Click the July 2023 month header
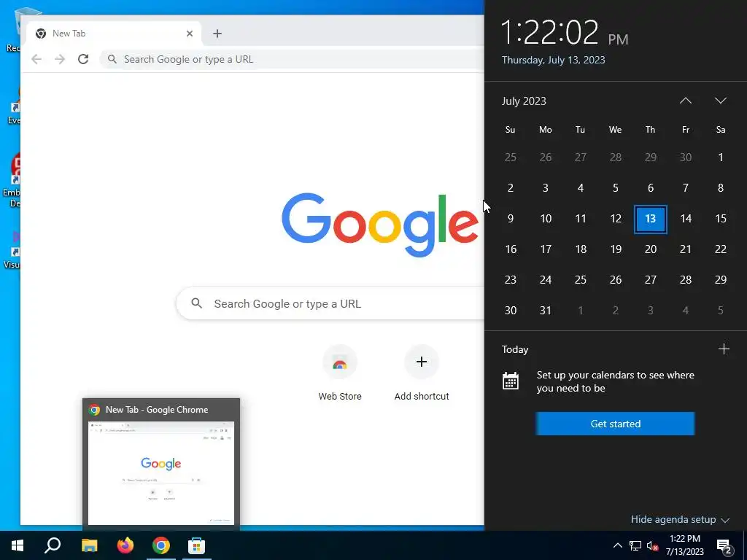Viewport: 747px width, 560px height. (x=524, y=101)
